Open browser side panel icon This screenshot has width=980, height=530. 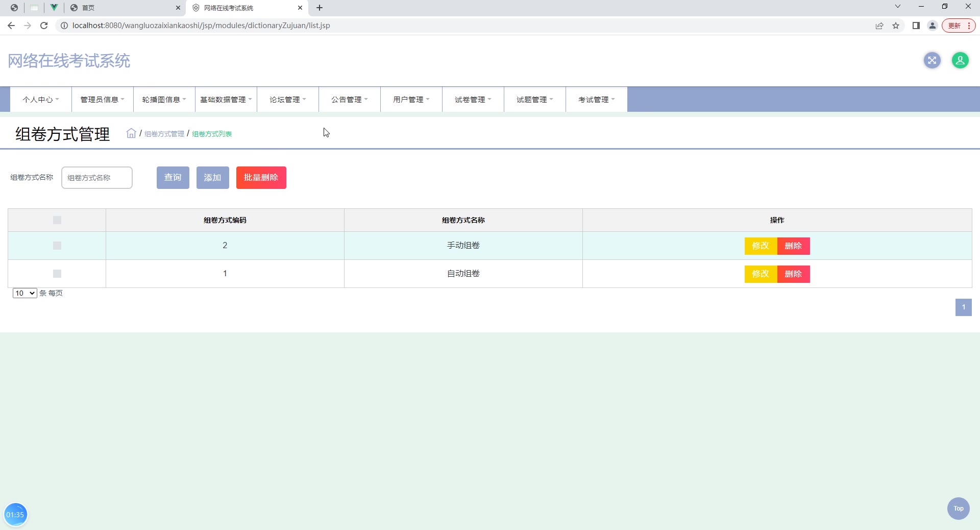pyautogui.click(x=916, y=26)
